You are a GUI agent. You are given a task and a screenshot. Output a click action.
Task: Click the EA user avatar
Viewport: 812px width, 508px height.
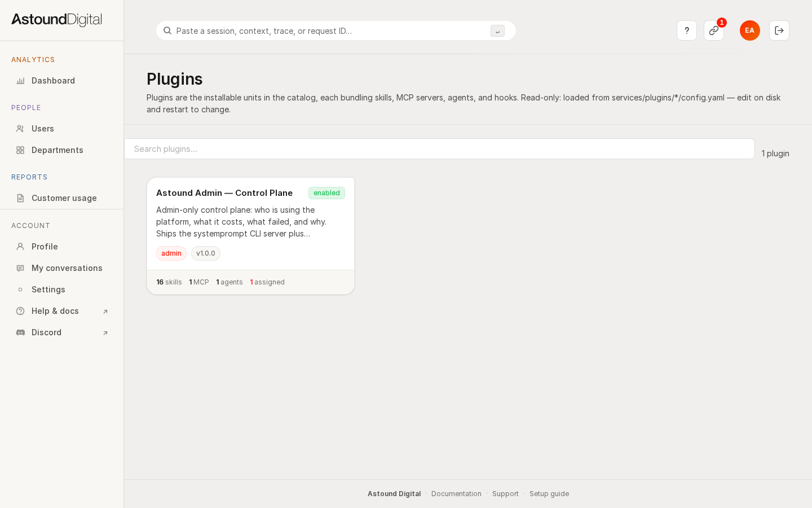click(750, 30)
